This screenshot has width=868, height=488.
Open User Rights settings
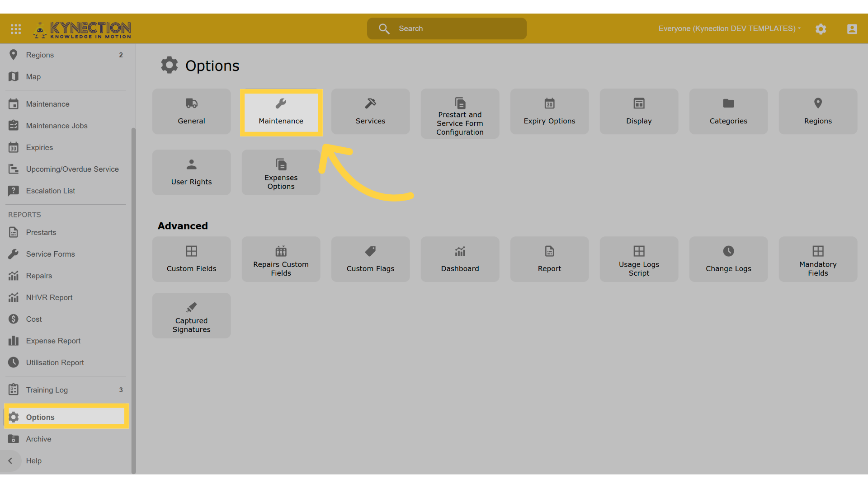pyautogui.click(x=191, y=173)
